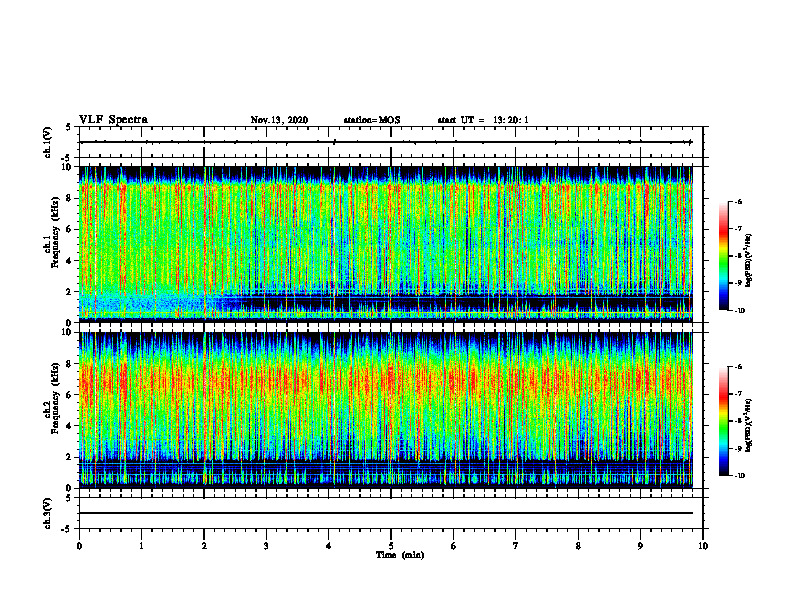The height and width of the screenshot is (612, 792).
Task: Click the "-10" value on ch.1 colorbar
Action: [x=739, y=311]
